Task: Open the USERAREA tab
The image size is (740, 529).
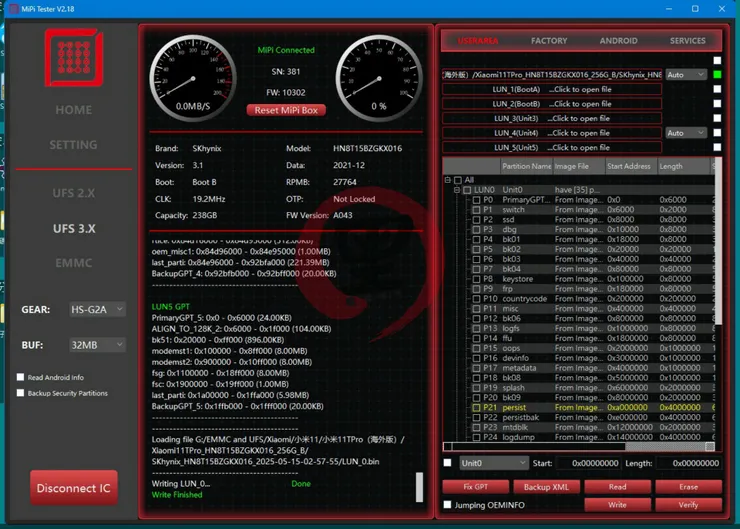Action: click(x=478, y=41)
